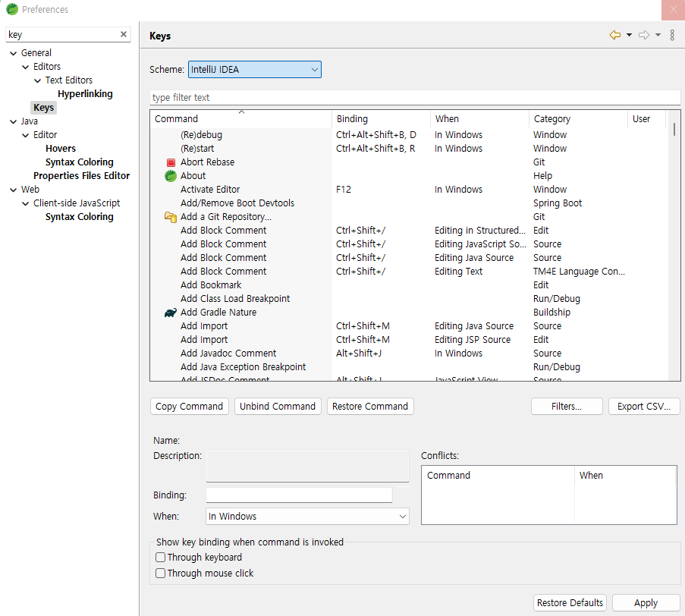Screen dimensions: 685x616
Task: Click the Apply button
Action: tap(646, 603)
